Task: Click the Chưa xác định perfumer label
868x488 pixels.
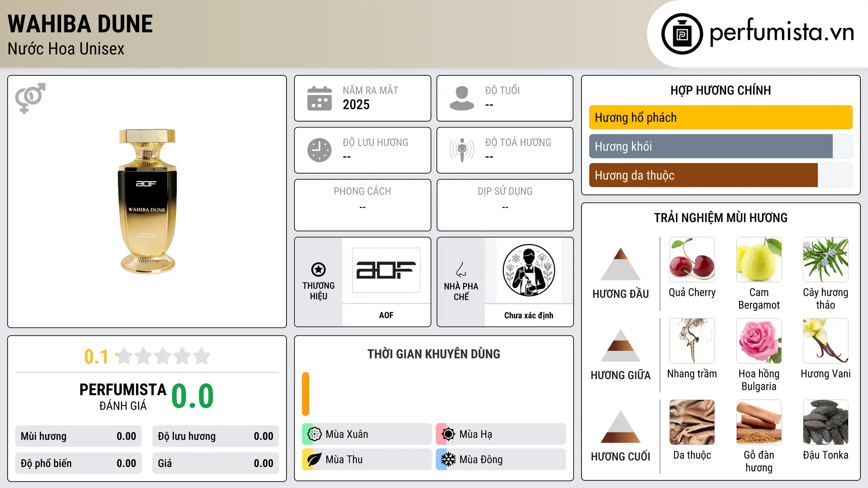Action: coord(529,315)
